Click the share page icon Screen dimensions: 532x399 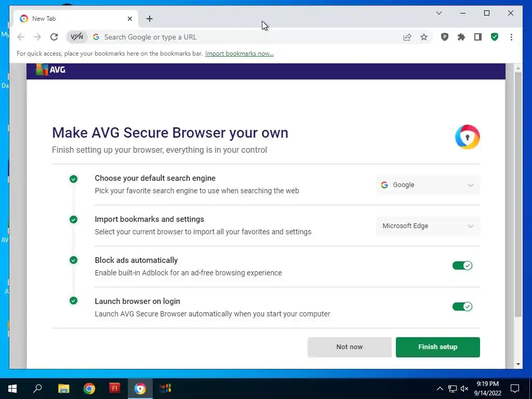[407, 37]
